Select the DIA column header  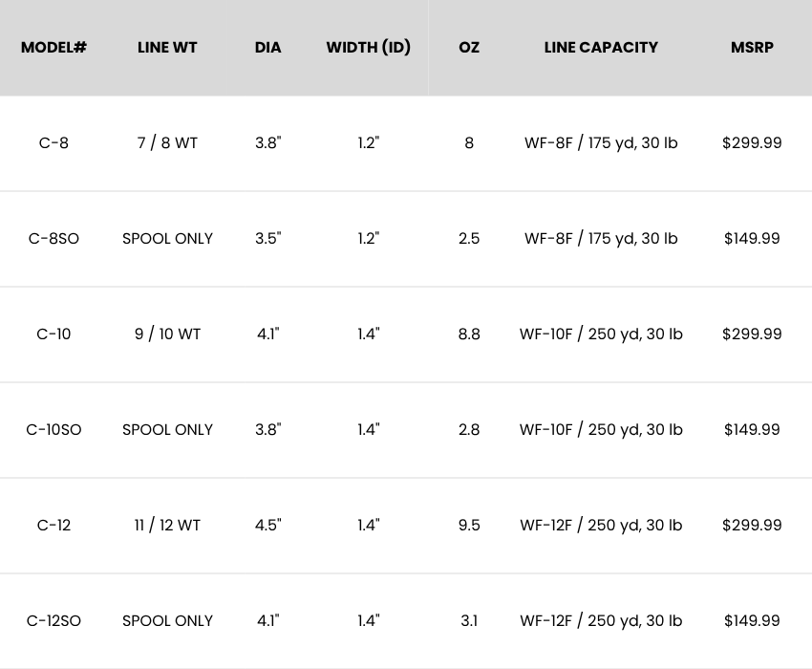tap(268, 47)
